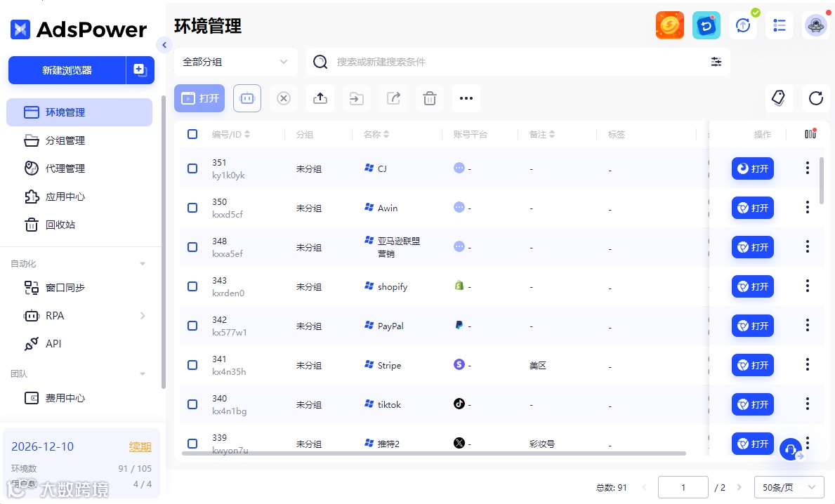
Task: Collapse the 自动化 section arrow
Action: [142, 263]
